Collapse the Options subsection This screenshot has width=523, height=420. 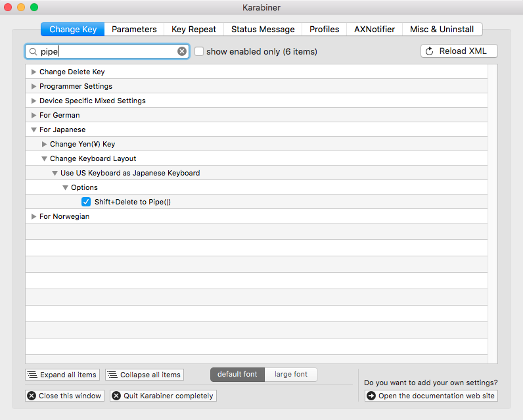66,188
